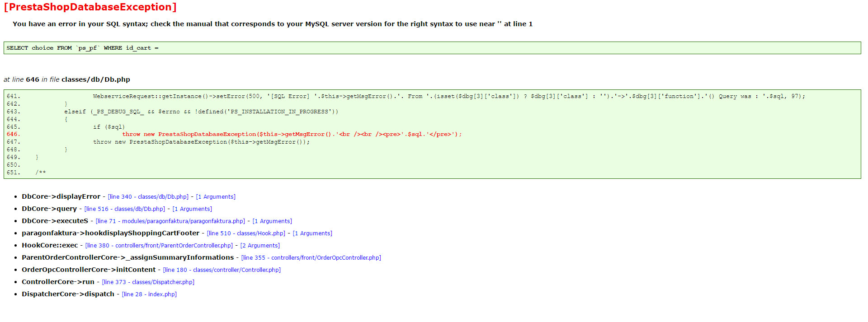Screen dimensions: 868x322
Task: Click the line number 646 in the error location
Action: [33, 79]
